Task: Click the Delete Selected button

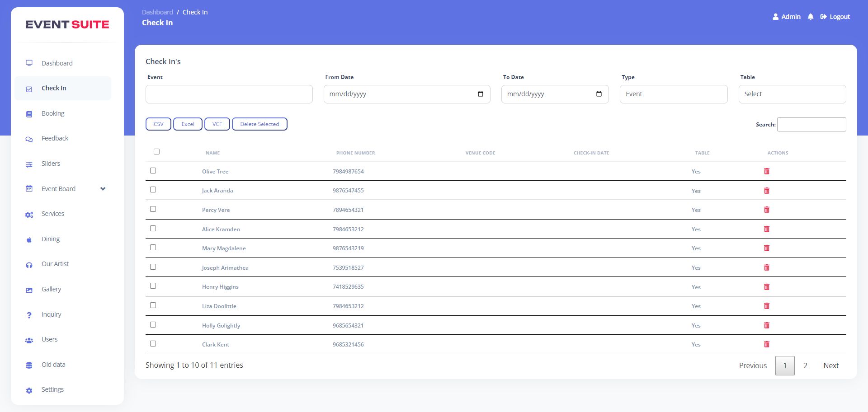Action: click(259, 124)
